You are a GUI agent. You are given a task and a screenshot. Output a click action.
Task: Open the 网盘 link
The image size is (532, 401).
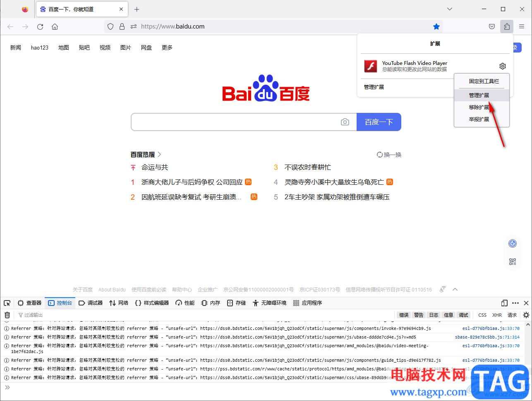pos(146,48)
